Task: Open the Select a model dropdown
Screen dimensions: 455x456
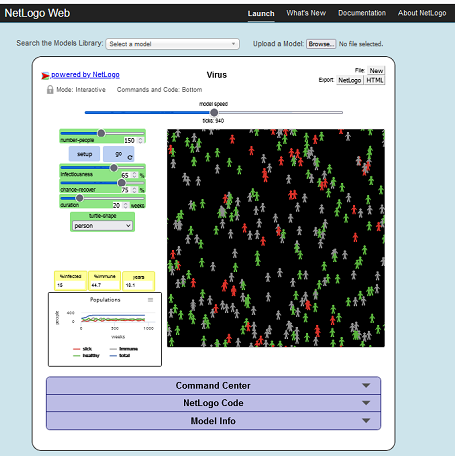Action: click(172, 44)
